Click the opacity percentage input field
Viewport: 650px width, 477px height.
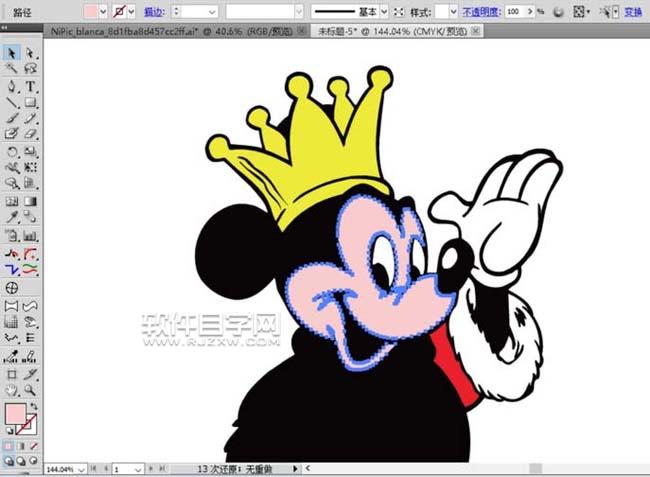(x=516, y=11)
